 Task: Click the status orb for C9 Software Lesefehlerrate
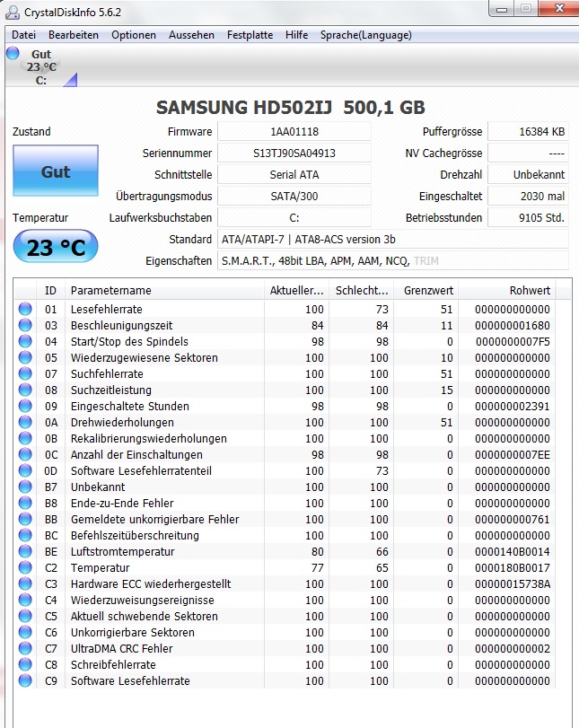coord(25,680)
